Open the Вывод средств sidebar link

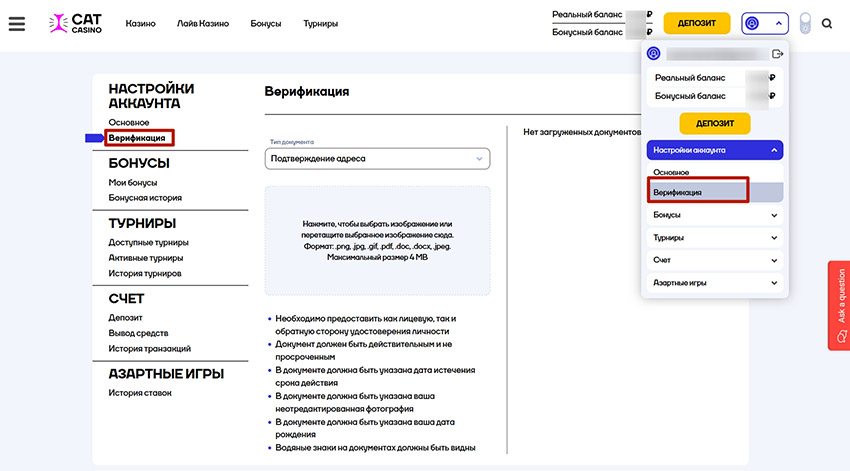pos(138,333)
